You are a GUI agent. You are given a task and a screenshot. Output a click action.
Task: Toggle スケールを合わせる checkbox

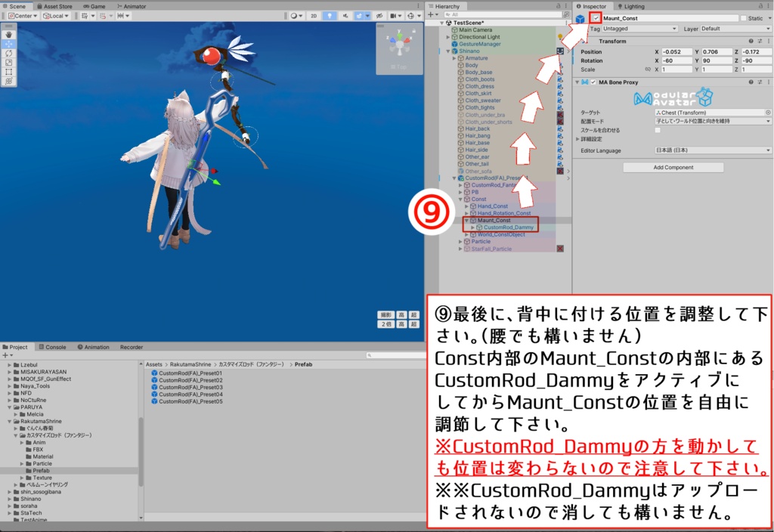pyautogui.click(x=658, y=130)
